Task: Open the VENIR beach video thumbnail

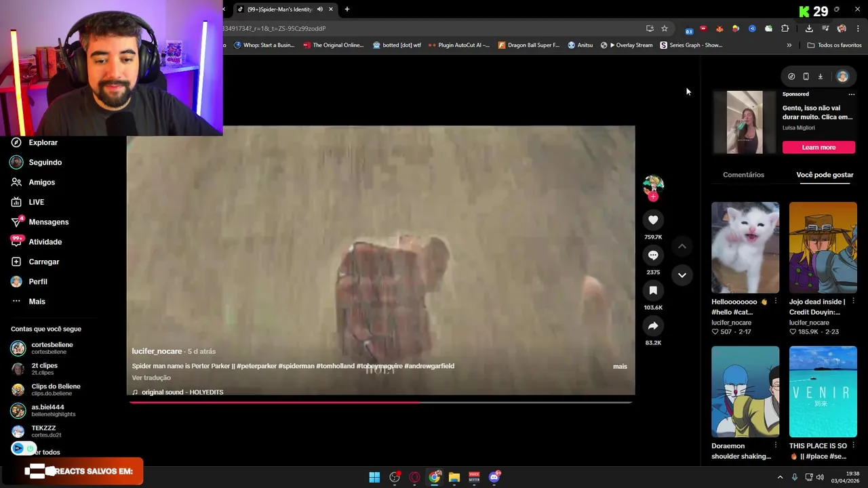Action: [x=823, y=392]
